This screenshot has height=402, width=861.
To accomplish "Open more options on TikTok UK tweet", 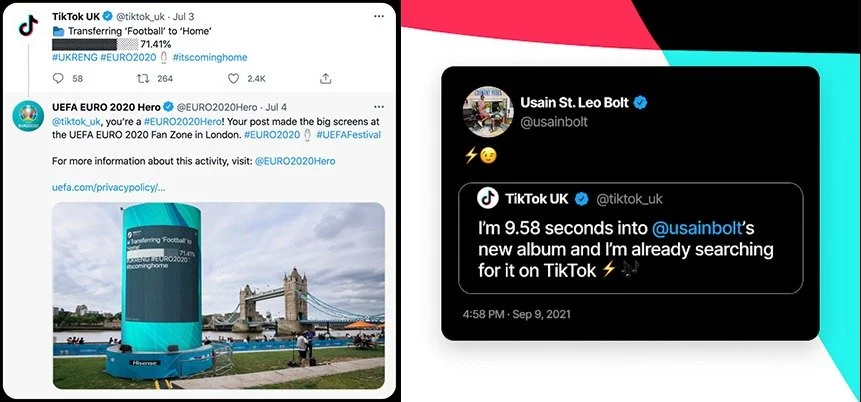I will click(378, 16).
